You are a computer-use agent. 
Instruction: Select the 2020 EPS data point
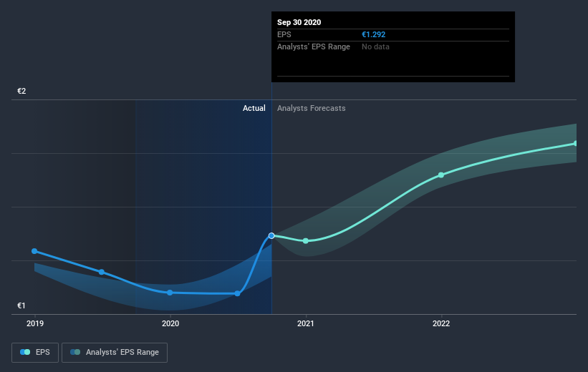pos(170,293)
